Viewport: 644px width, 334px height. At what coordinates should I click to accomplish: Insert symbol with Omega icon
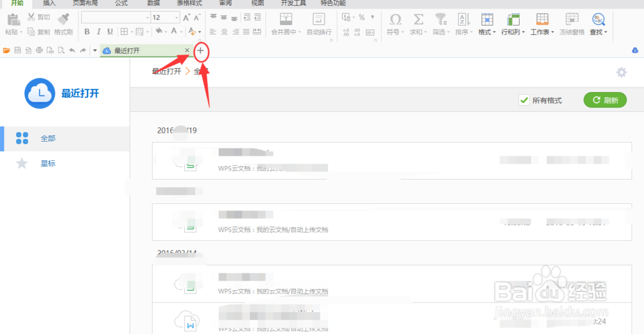point(395,19)
